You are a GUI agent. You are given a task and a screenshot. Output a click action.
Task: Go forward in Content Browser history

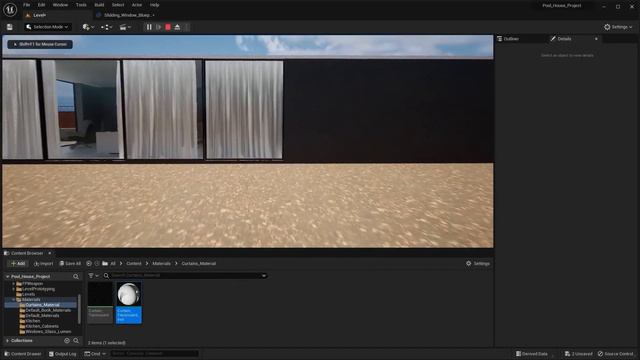click(97, 264)
